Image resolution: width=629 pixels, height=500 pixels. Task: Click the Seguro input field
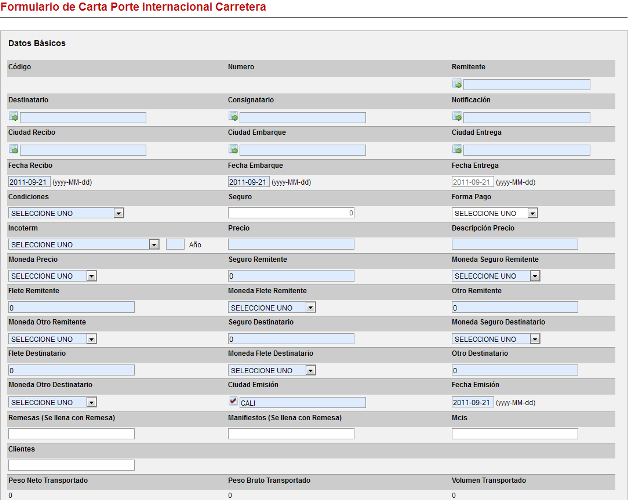click(x=291, y=213)
